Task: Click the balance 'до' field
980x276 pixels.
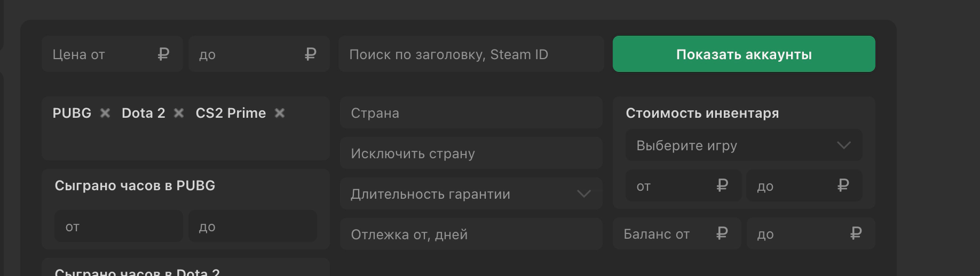Action: coord(801,234)
